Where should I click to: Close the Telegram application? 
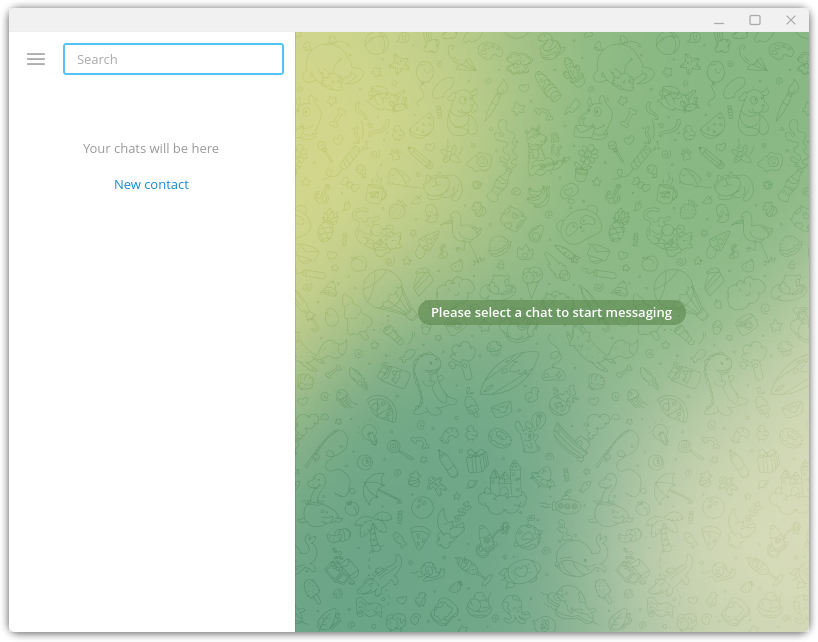[x=791, y=20]
